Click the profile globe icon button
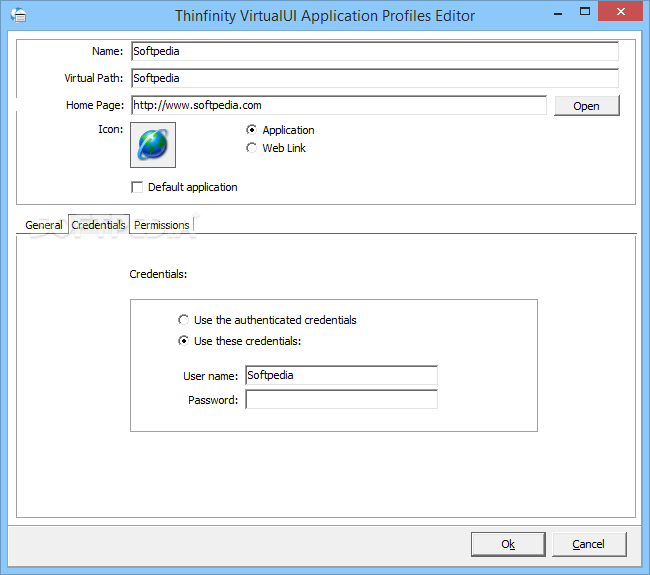Screen dimensions: 650x575 153,145
